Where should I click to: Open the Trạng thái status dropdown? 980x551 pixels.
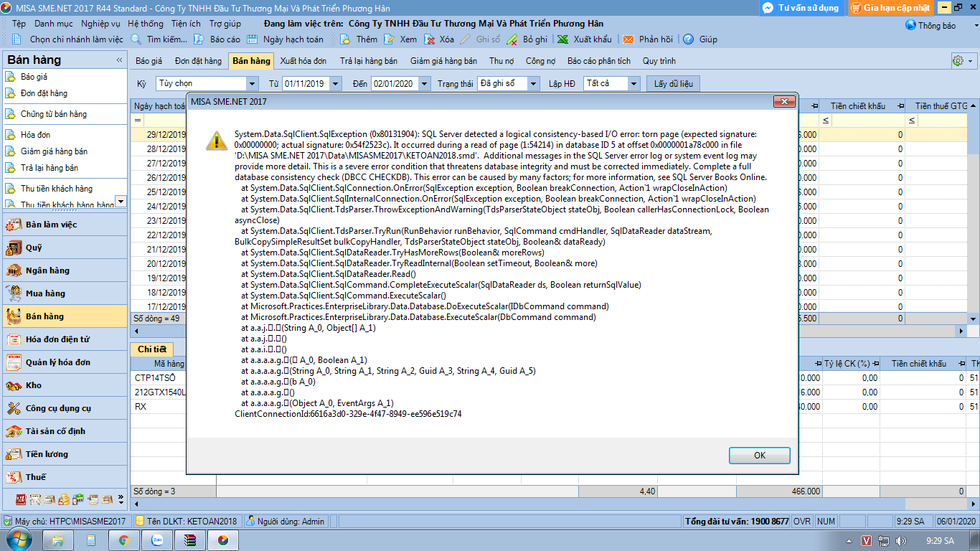click(533, 84)
